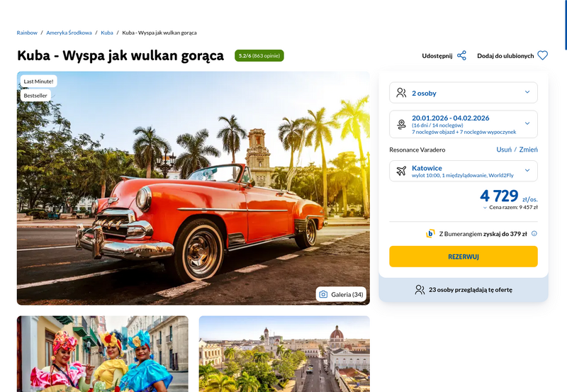Open the 5.2/6 reviews rating badge
This screenshot has width=567, height=392.
coord(259,56)
